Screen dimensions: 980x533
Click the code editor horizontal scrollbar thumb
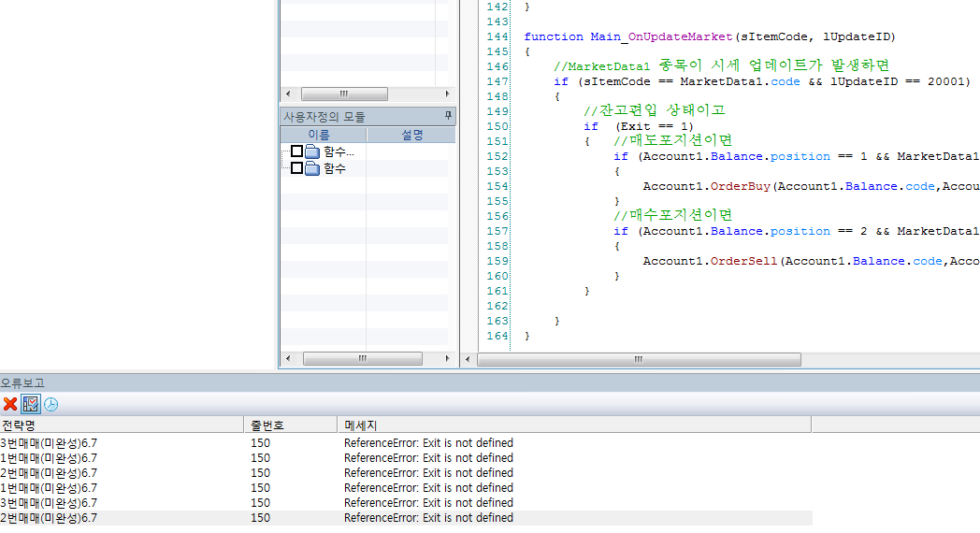click(x=639, y=359)
